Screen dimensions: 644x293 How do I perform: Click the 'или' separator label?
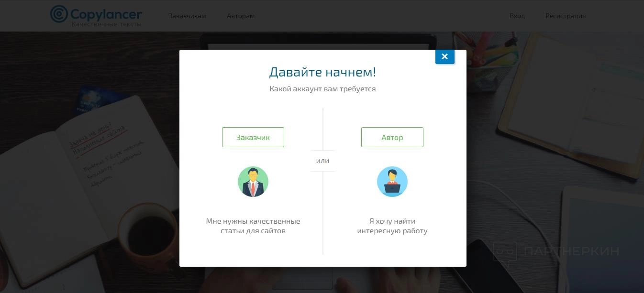coord(323,161)
